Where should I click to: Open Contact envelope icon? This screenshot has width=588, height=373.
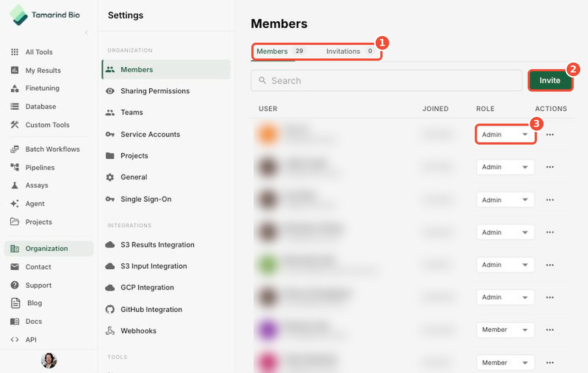tap(15, 267)
